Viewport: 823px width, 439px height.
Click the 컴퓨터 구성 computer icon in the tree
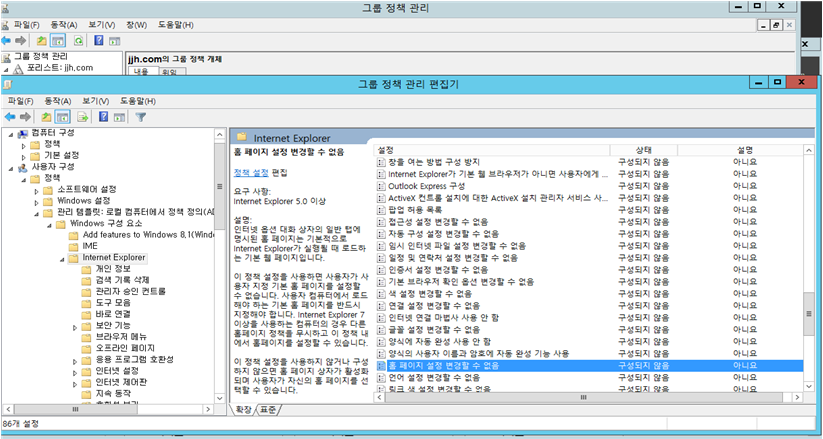click(x=23, y=133)
